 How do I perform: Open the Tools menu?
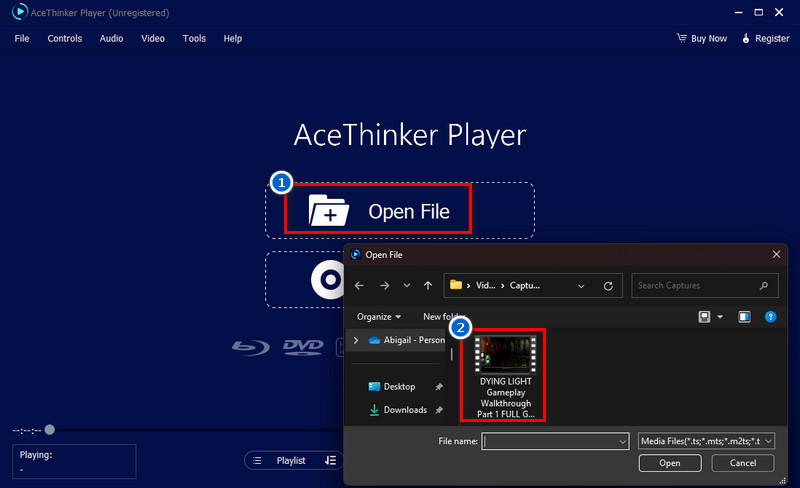194,38
